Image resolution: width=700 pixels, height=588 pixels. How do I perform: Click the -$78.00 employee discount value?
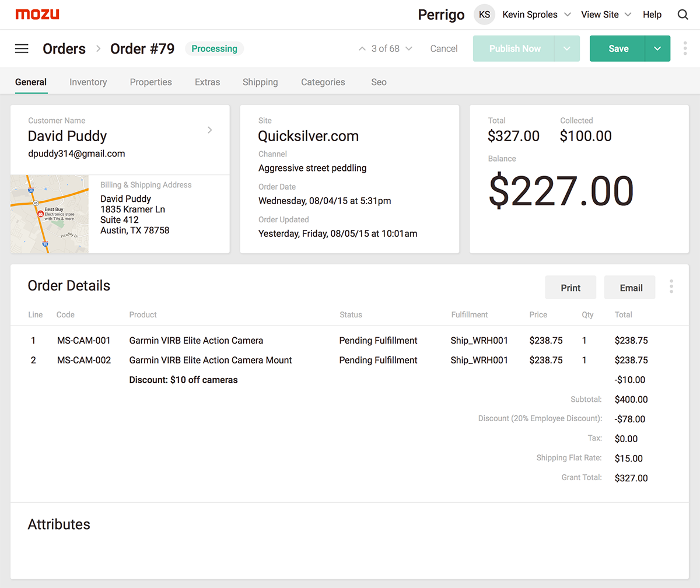pyautogui.click(x=630, y=419)
